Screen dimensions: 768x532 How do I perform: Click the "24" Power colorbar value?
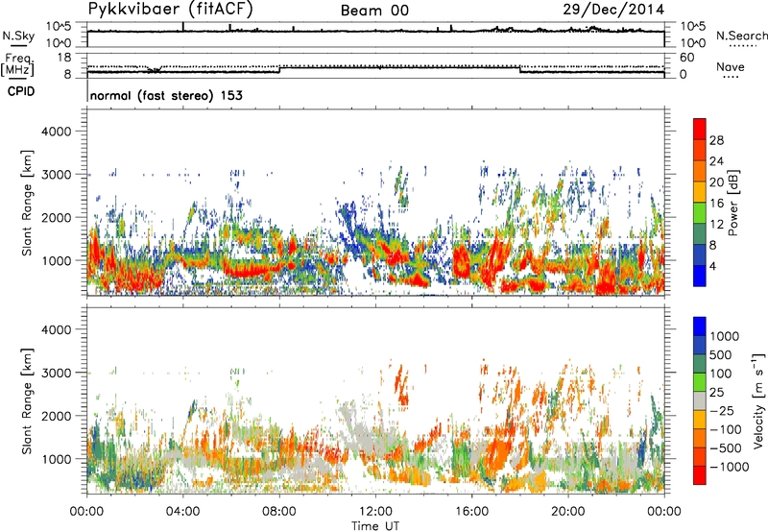pos(716,161)
